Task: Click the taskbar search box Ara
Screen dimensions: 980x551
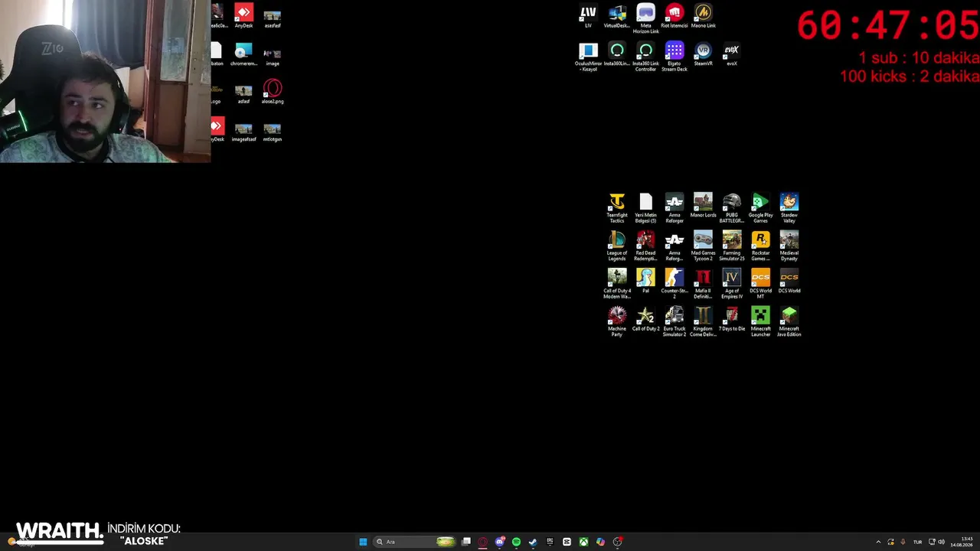Action: coord(415,542)
